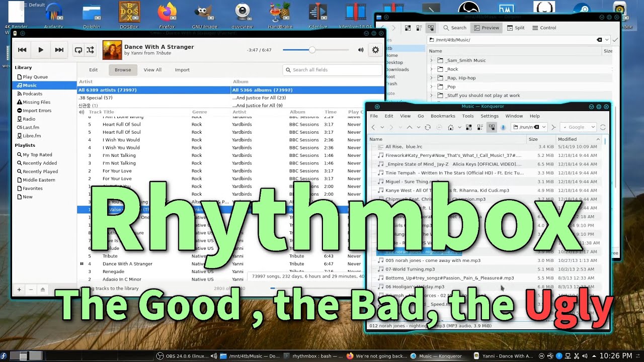Image resolution: width=644 pixels, height=362 pixels.
Task: Click the Konqueror Up arrow
Action: point(410,128)
